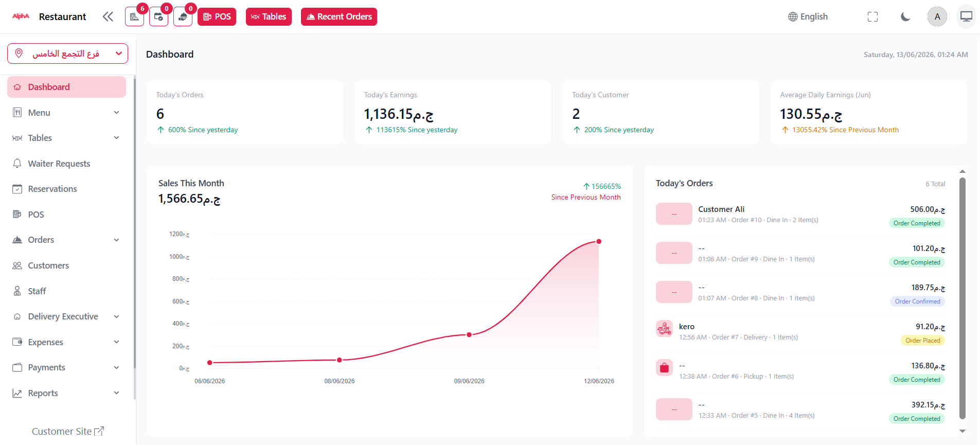980x445 pixels.
Task: Click the Today's Orders list scrollbar
Action: click(963, 298)
